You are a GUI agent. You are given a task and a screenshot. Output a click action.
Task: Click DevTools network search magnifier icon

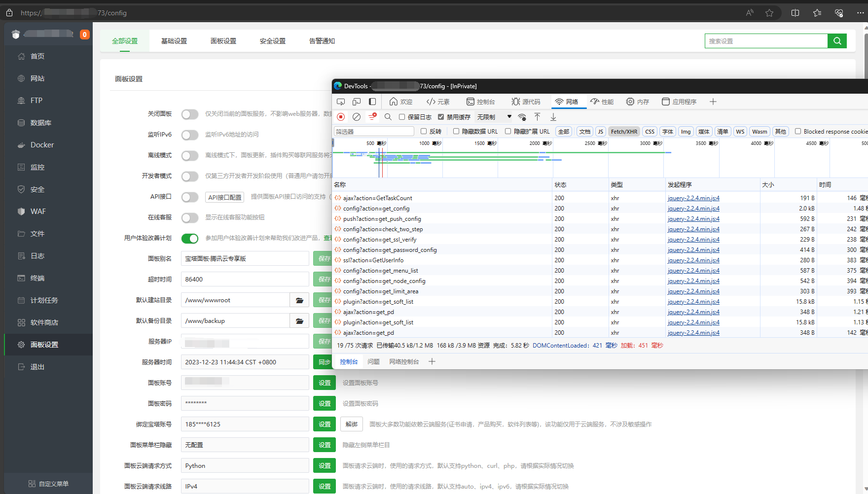click(388, 117)
